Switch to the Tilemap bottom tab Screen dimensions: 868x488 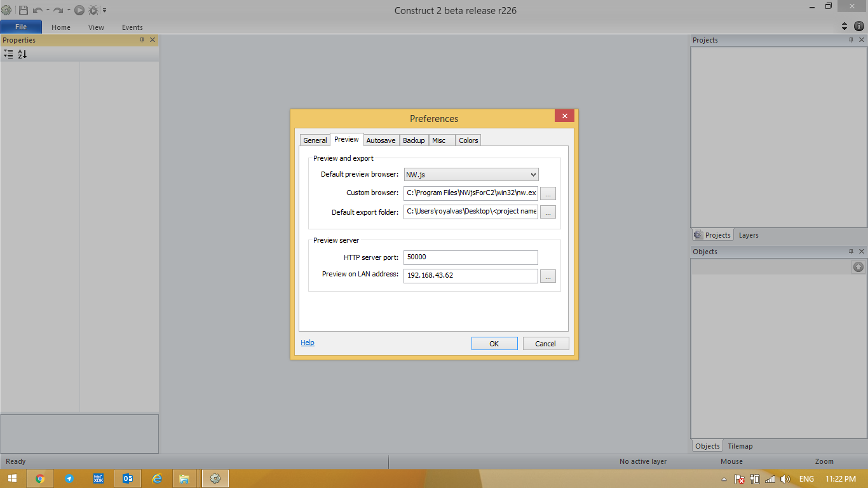[x=740, y=446]
